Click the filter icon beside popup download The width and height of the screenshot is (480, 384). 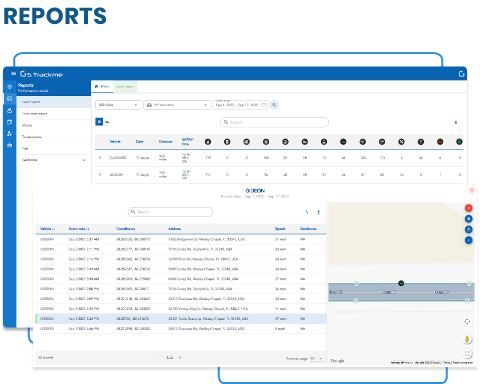307,212
